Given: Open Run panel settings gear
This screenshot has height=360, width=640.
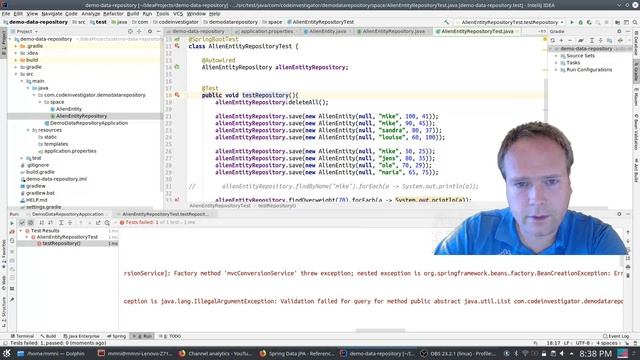Looking at the screenshot, I should point(619,214).
